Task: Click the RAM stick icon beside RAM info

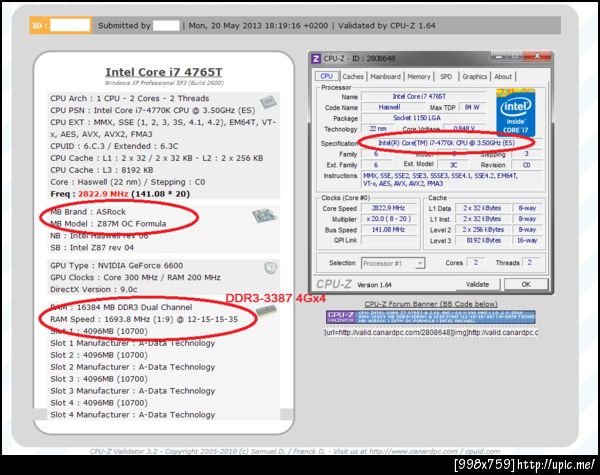Action: (x=266, y=310)
